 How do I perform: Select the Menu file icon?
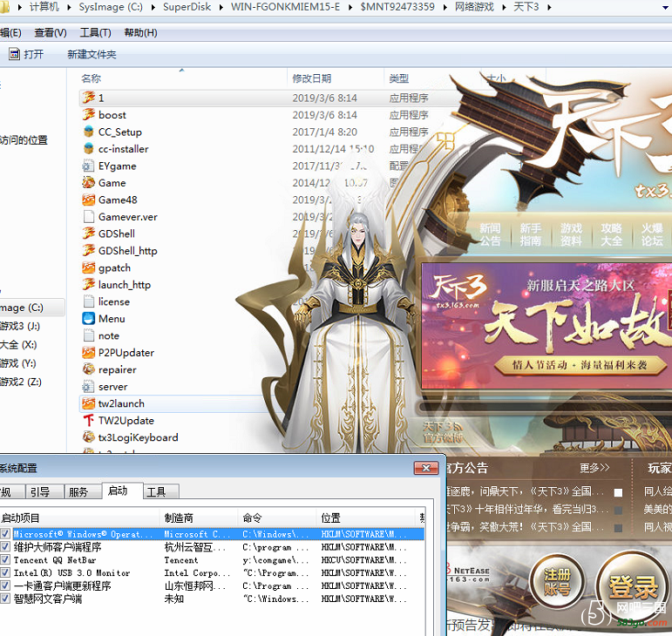coord(89,319)
